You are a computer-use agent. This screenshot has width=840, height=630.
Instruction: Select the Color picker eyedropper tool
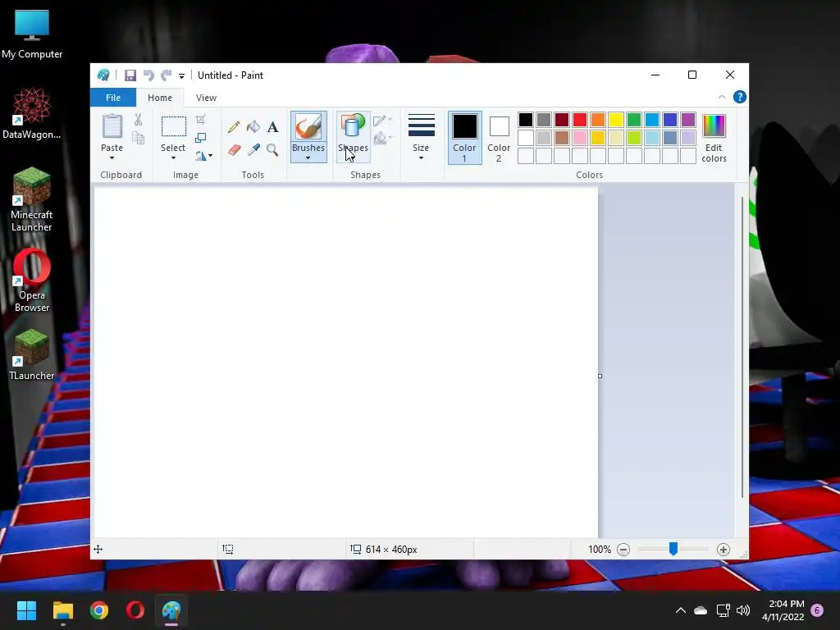pos(253,149)
